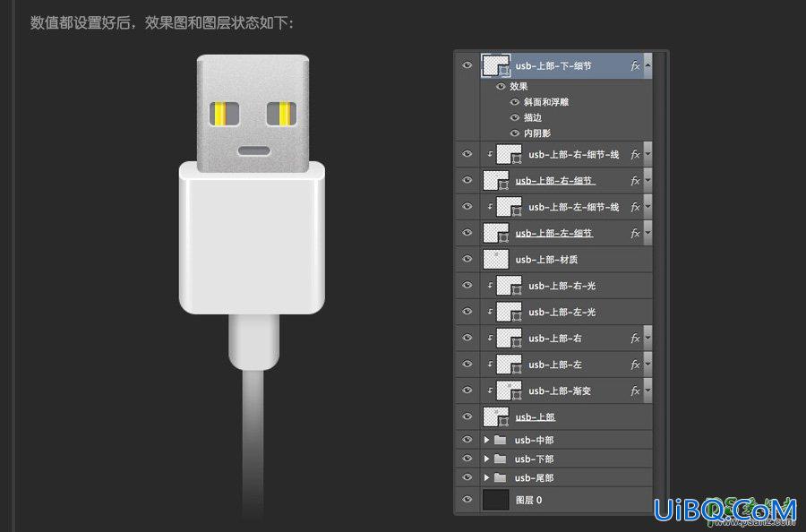Screen dimensions: 806x532
Task: Toggle visibility of usb-中部 group
Action: point(467,440)
